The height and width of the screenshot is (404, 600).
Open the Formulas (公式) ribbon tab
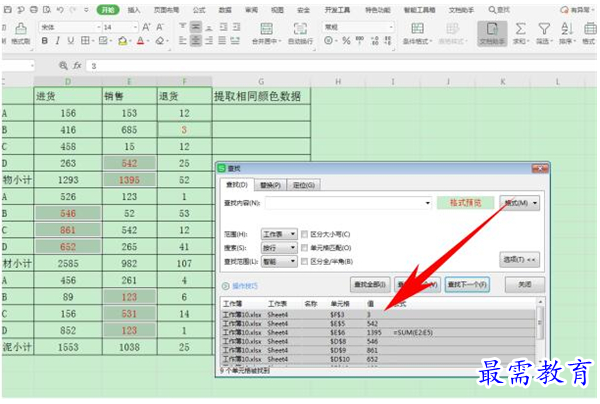pyautogui.click(x=199, y=10)
